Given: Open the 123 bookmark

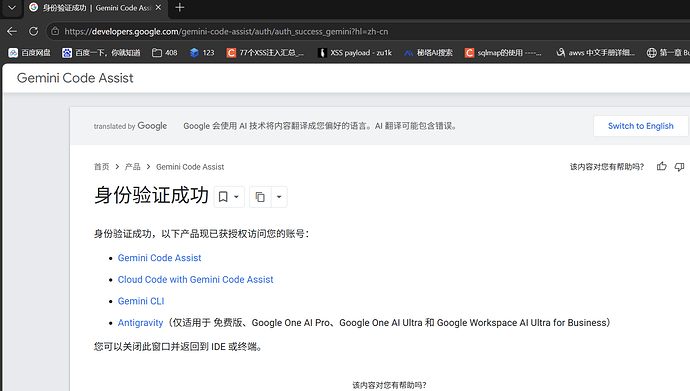Looking at the screenshot, I should tap(202, 53).
